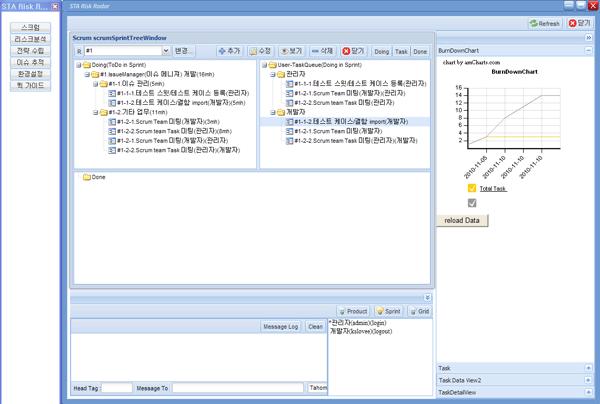Collapse the BurnDownChart panel
Image resolution: width=600 pixels, height=404 pixels.
(588, 50)
